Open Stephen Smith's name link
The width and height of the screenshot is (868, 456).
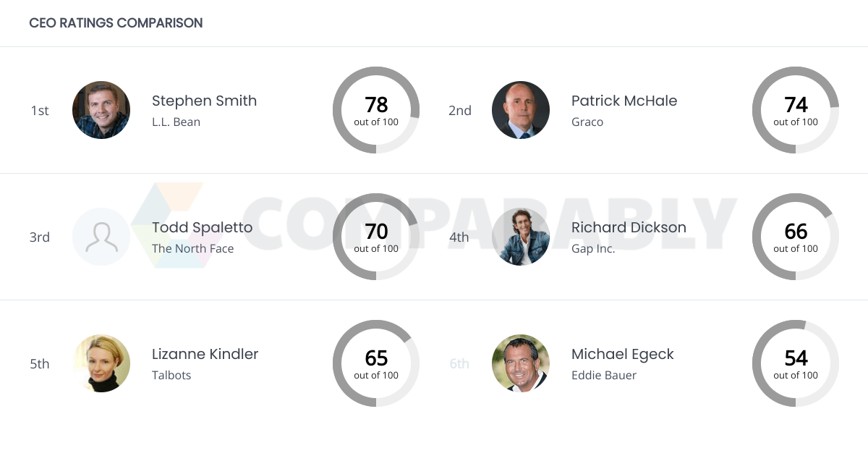[x=204, y=101]
